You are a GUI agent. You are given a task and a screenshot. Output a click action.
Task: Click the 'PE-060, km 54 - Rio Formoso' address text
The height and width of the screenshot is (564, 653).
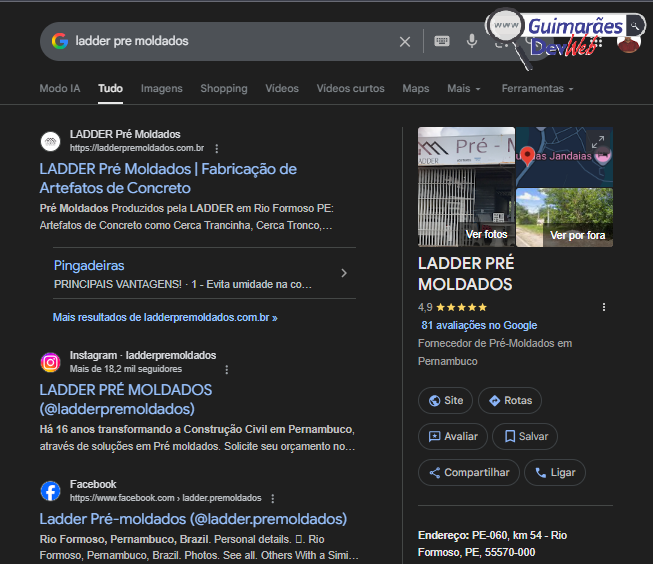click(x=493, y=544)
